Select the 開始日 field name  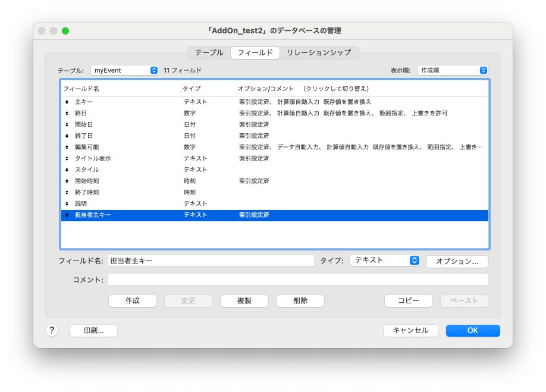[84, 125]
